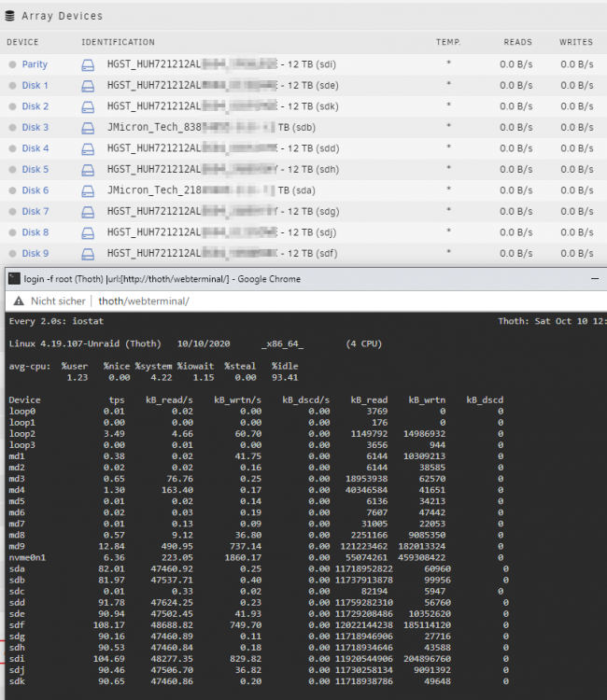Click the Disk 9 row drive icon
607x700 pixels.
(88, 254)
